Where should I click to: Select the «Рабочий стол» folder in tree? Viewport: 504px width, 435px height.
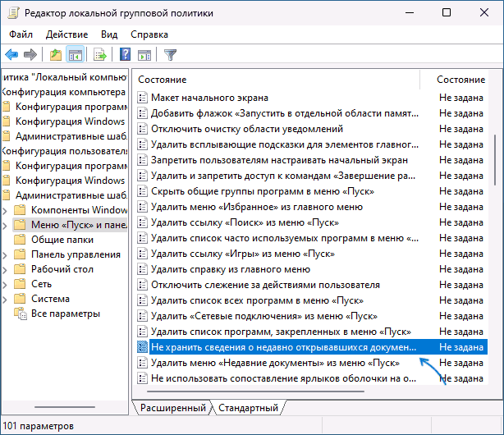click(x=62, y=269)
